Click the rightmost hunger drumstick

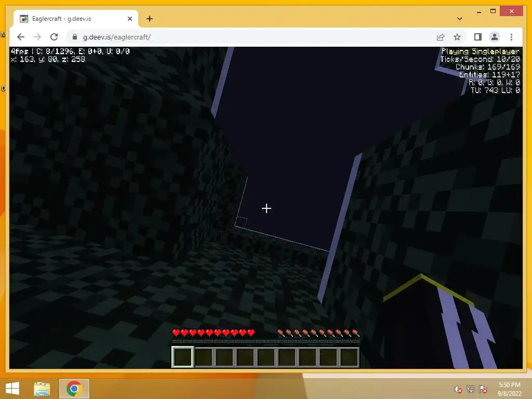[355, 333]
